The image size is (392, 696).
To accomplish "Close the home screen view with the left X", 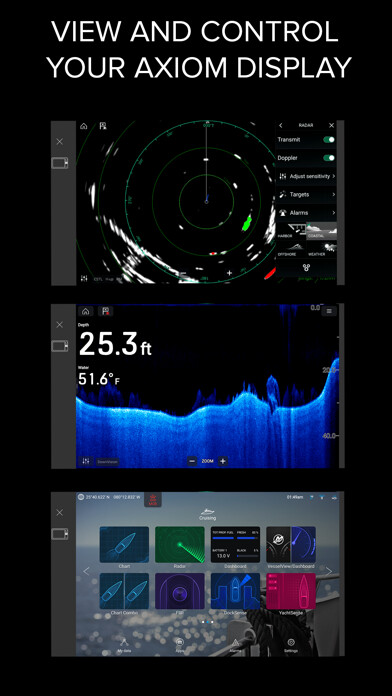I will [x=59, y=512].
